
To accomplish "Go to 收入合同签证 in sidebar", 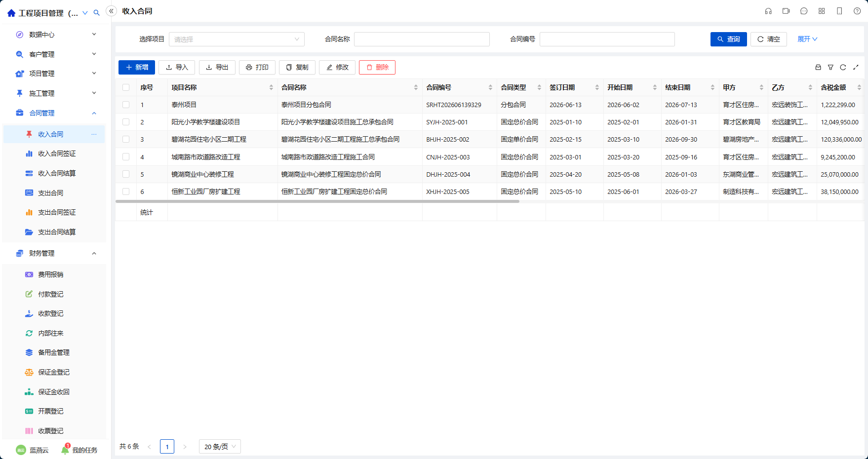I will click(54, 153).
